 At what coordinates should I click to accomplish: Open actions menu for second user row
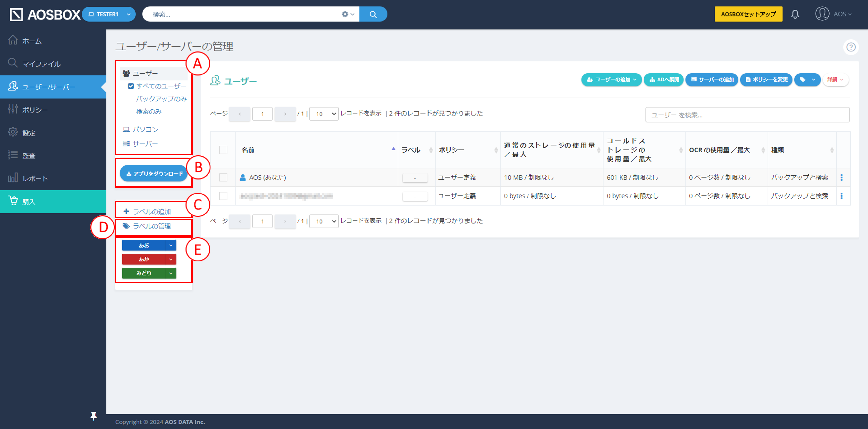841,196
